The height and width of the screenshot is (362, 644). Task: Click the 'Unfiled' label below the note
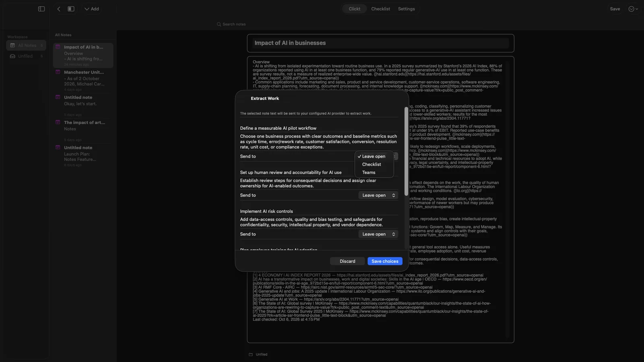[262, 354]
